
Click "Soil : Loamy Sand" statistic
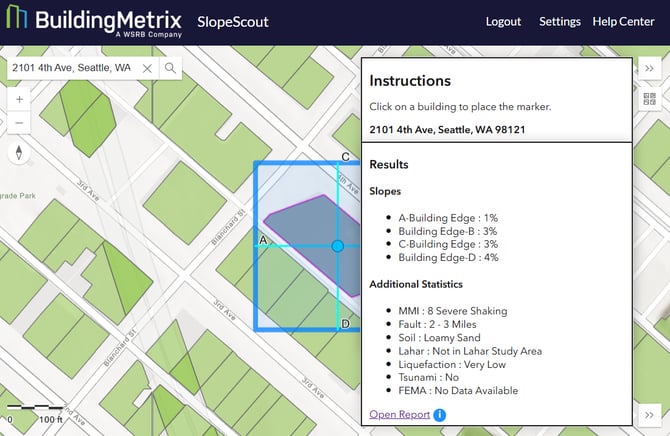click(x=439, y=338)
